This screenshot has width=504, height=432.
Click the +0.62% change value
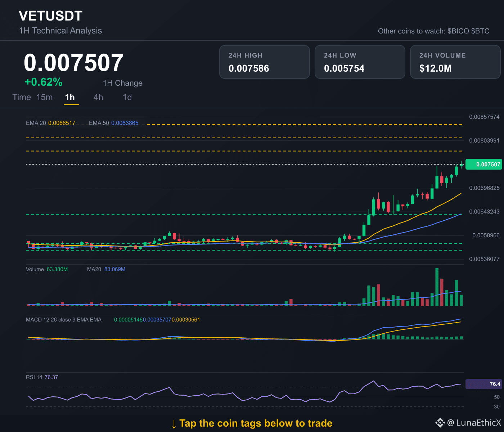(x=44, y=82)
